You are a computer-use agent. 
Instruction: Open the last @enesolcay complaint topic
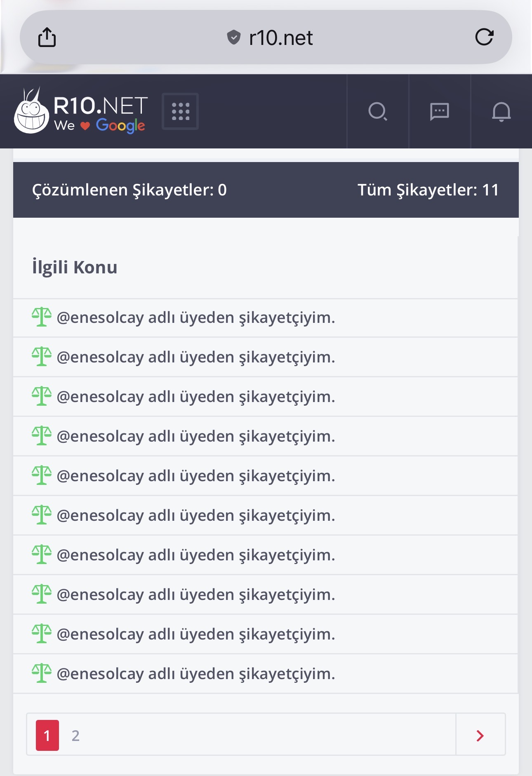click(x=195, y=674)
